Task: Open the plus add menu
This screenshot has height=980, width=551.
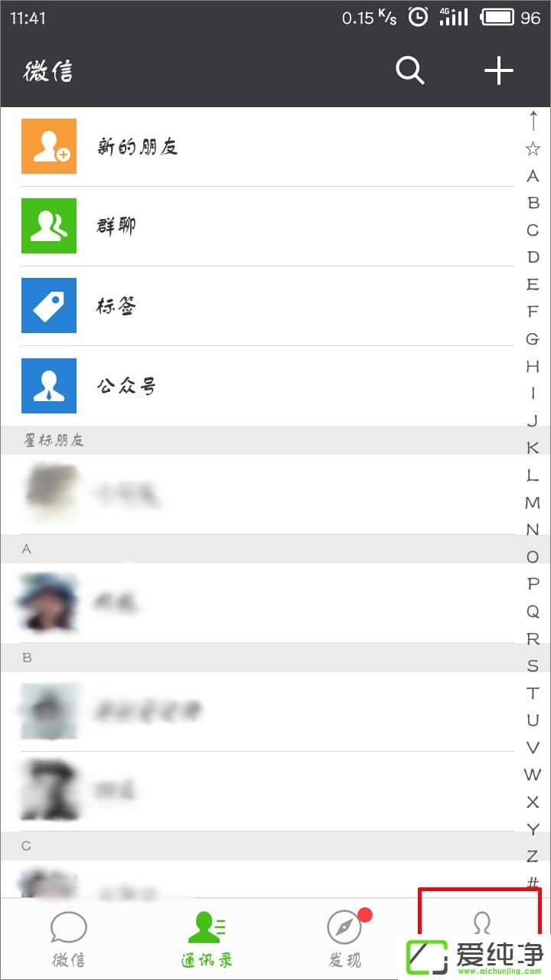Action: 498,71
